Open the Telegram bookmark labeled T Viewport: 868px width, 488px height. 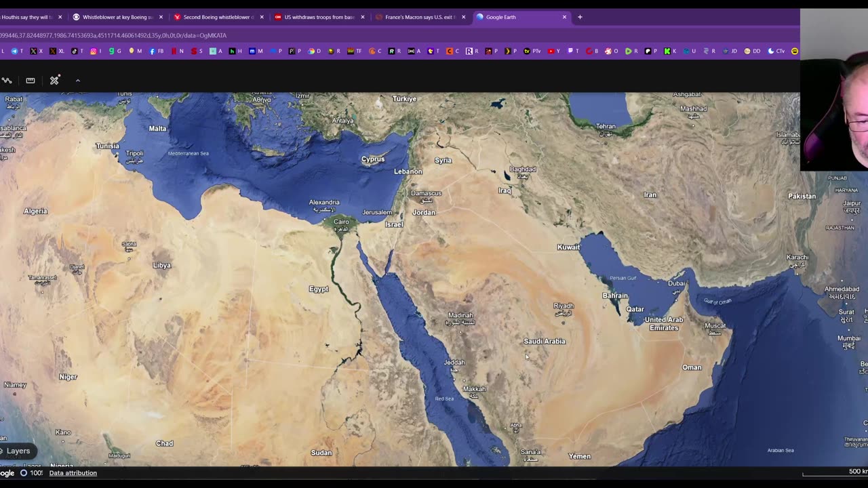point(16,51)
